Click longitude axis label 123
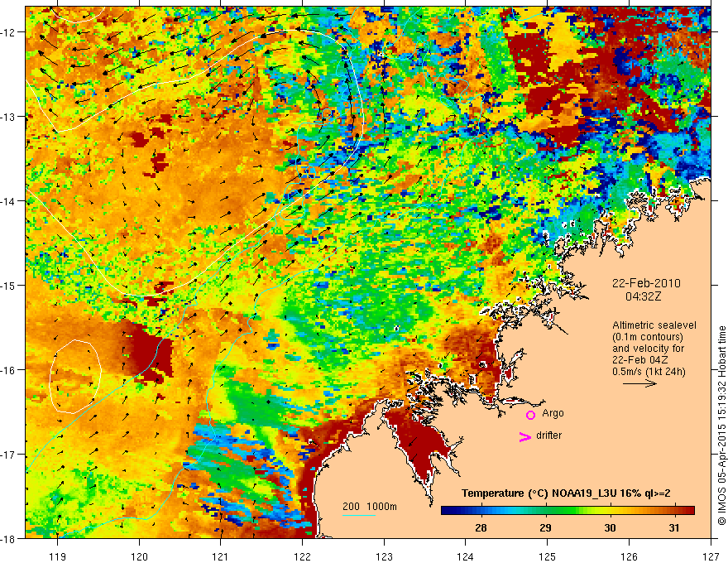The height and width of the screenshot is (563, 728). point(384,556)
